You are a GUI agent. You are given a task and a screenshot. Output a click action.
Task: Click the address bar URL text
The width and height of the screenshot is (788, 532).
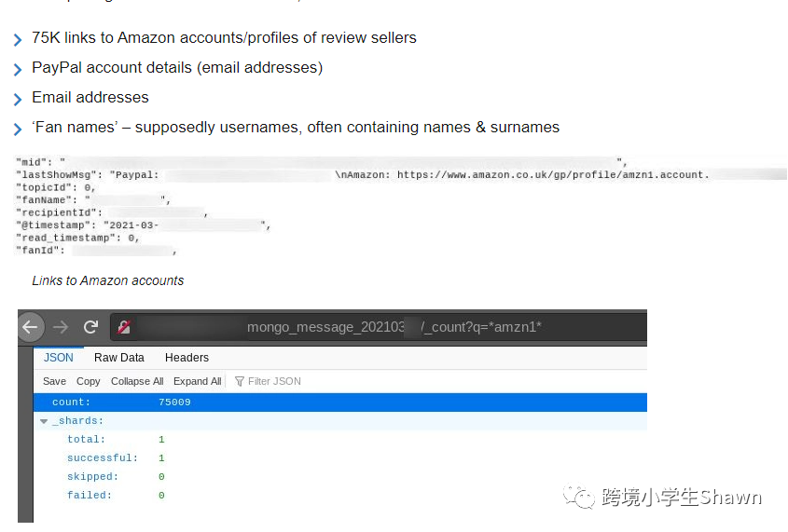pos(394,327)
